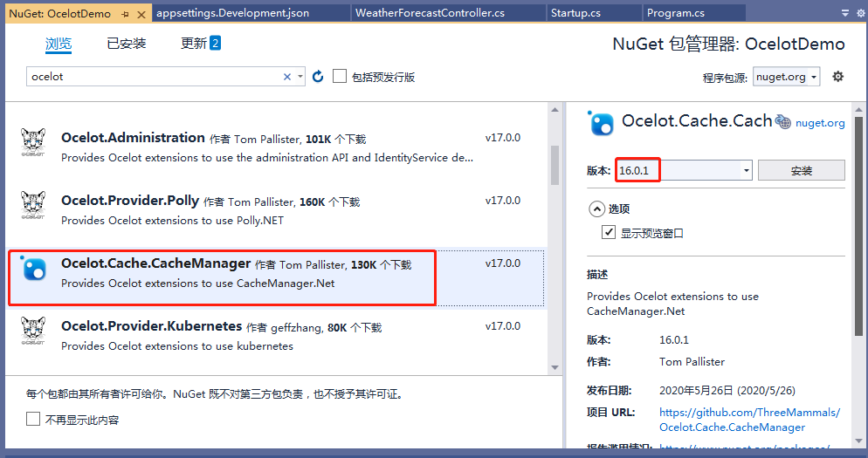868x458 pixels.
Task: Refresh the package search results
Action: click(x=318, y=77)
